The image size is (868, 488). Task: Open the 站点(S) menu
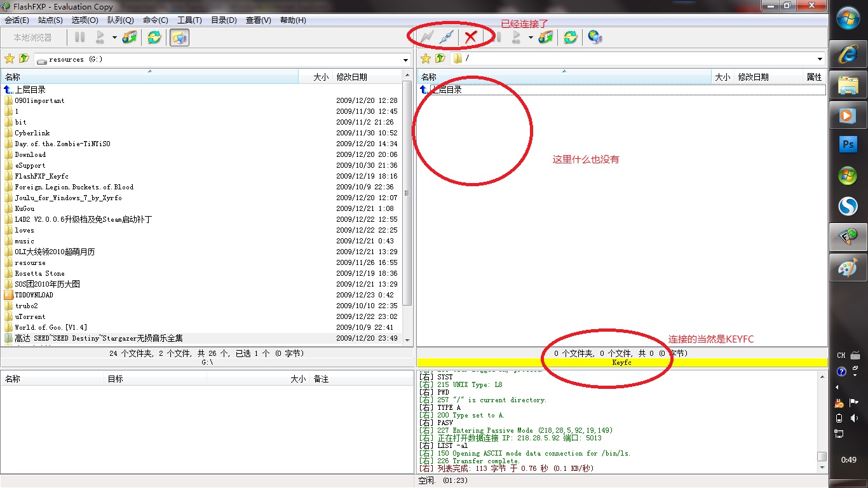point(50,20)
